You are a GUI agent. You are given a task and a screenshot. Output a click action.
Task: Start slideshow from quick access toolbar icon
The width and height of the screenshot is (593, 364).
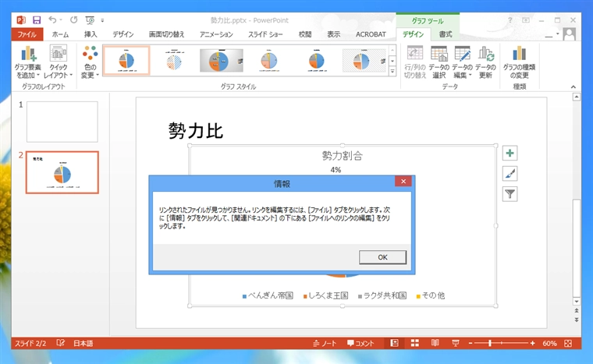click(90, 20)
